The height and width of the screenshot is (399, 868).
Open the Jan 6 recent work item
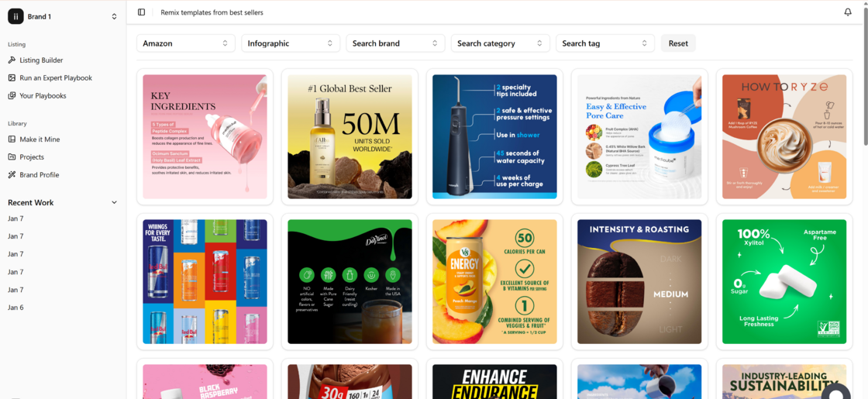[16, 308]
